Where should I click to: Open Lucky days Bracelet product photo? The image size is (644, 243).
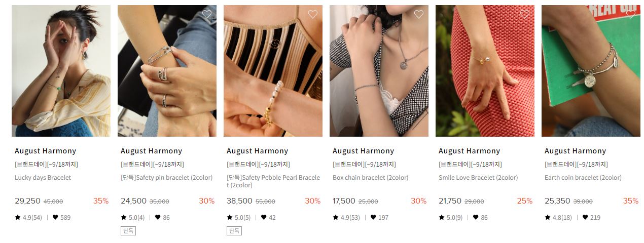(61, 71)
